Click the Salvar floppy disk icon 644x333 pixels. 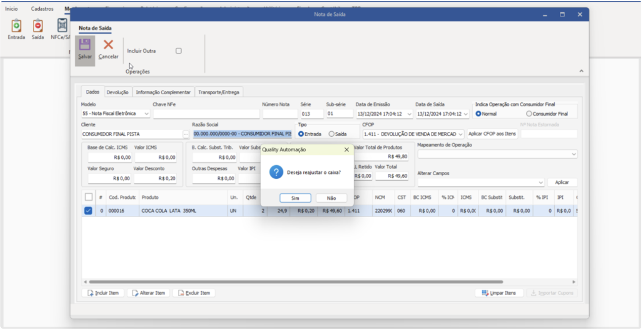(x=85, y=45)
